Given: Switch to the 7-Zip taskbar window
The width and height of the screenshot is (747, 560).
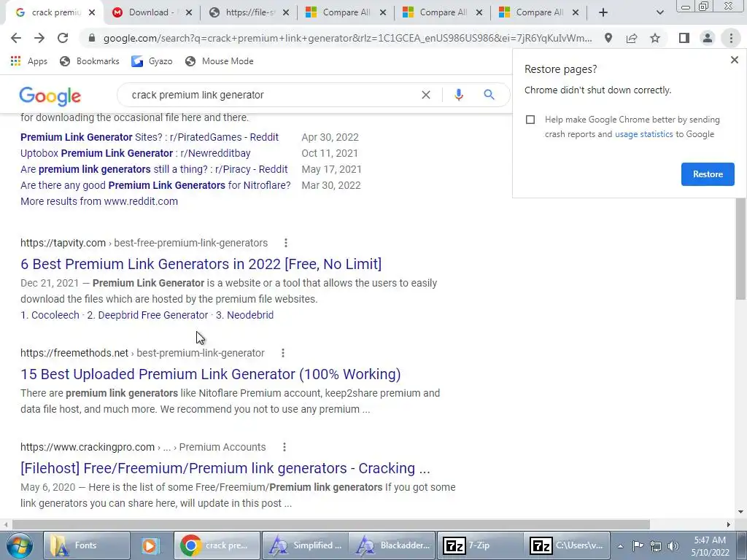Looking at the screenshot, I should pyautogui.click(x=480, y=545).
